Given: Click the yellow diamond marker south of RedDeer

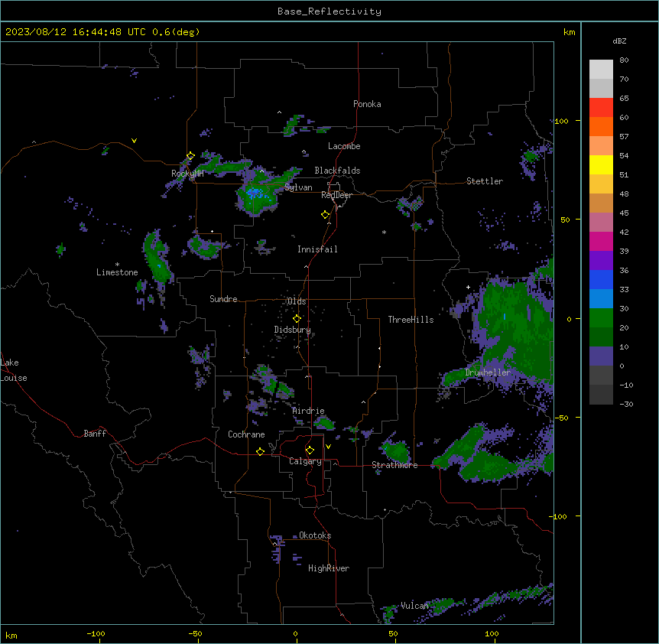Looking at the screenshot, I should point(325,215).
